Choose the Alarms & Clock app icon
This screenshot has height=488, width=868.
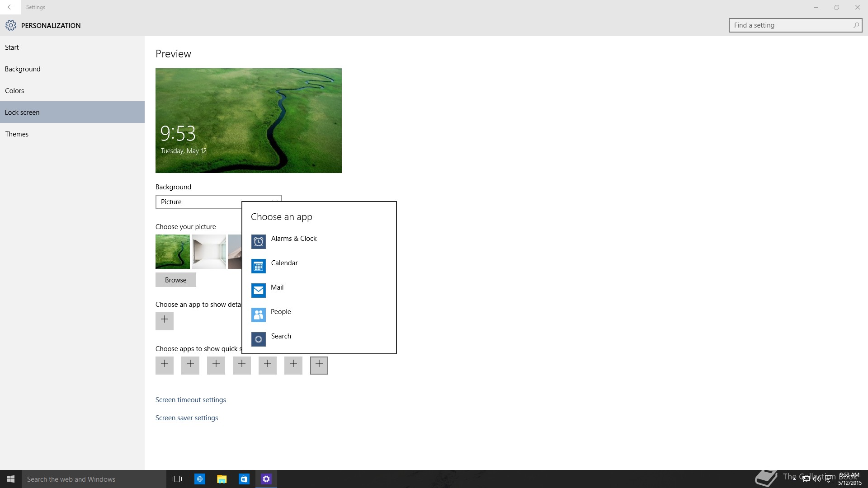tap(259, 242)
